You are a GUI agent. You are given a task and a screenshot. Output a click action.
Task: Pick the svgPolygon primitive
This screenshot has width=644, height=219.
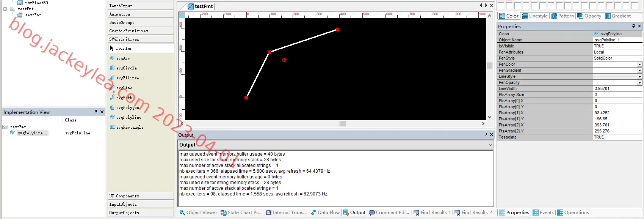coord(127,107)
